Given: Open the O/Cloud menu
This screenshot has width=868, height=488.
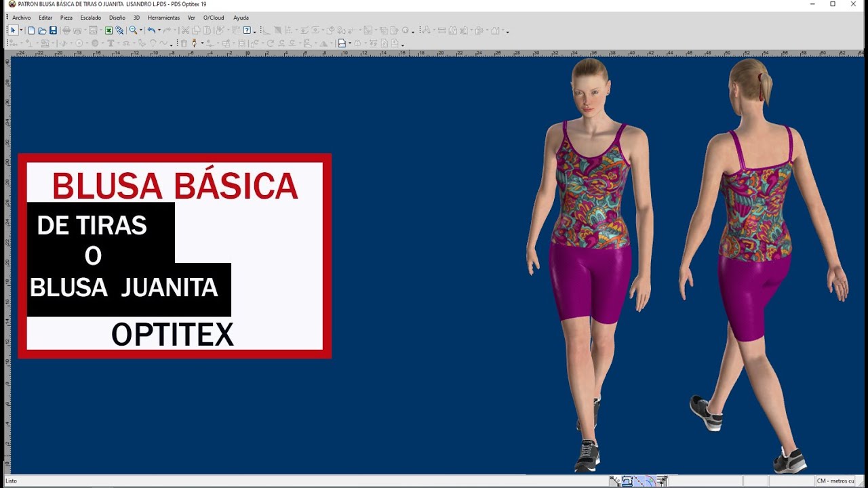Looking at the screenshot, I should (214, 18).
